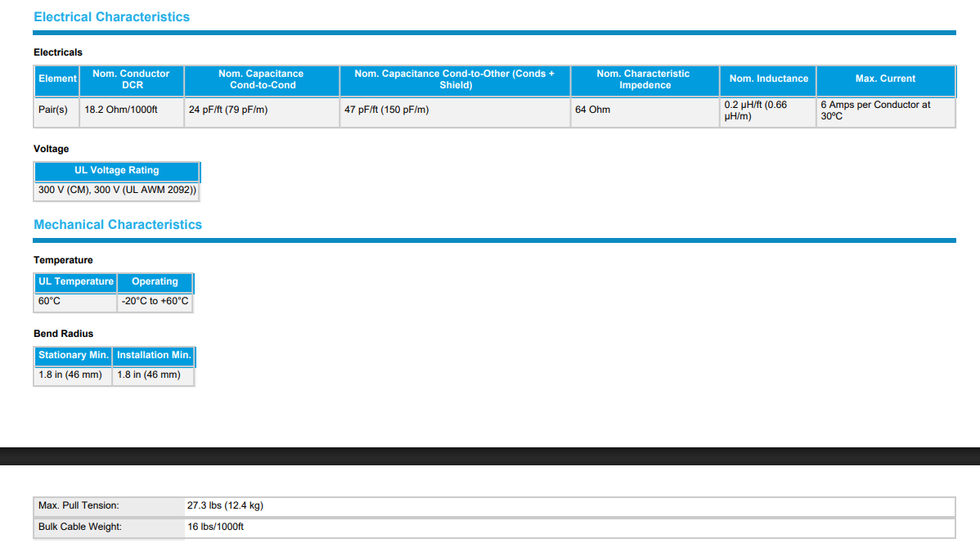Click the Bulk Cable Weight label
Image resolution: width=980 pixels, height=552 pixels.
click(80, 527)
